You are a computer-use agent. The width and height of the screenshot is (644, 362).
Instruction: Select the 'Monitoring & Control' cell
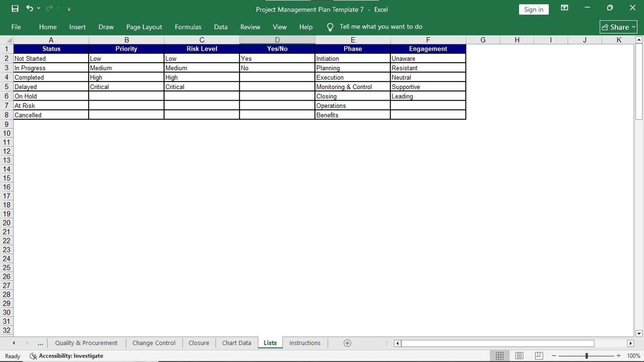click(353, 87)
